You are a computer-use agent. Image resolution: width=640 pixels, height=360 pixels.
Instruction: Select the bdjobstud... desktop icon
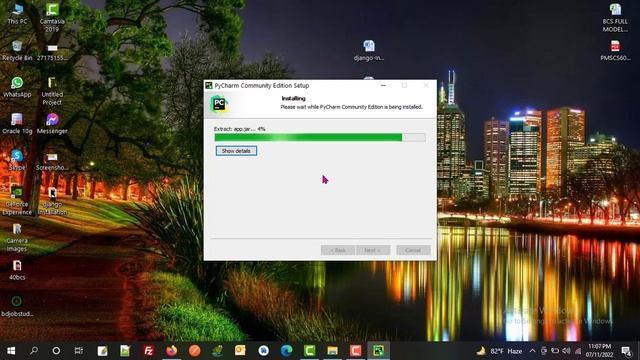pos(17,306)
